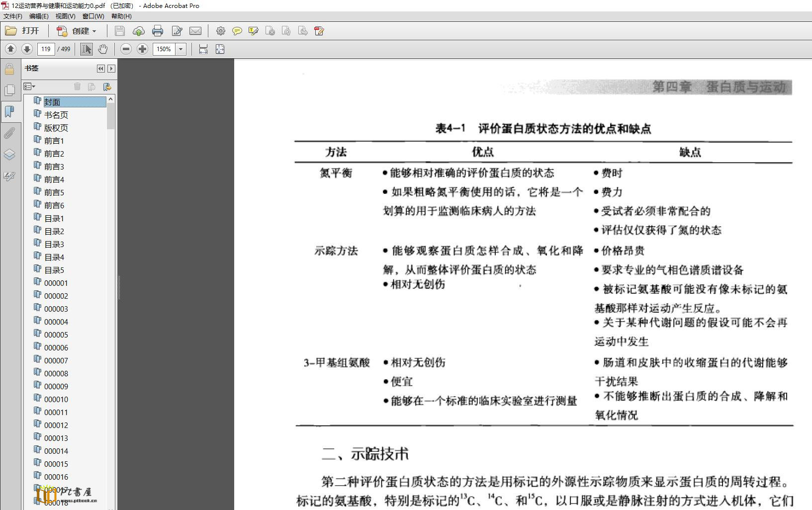Open the 前言6 bookmark
Image resolution: width=812 pixels, height=510 pixels.
[x=54, y=205]
